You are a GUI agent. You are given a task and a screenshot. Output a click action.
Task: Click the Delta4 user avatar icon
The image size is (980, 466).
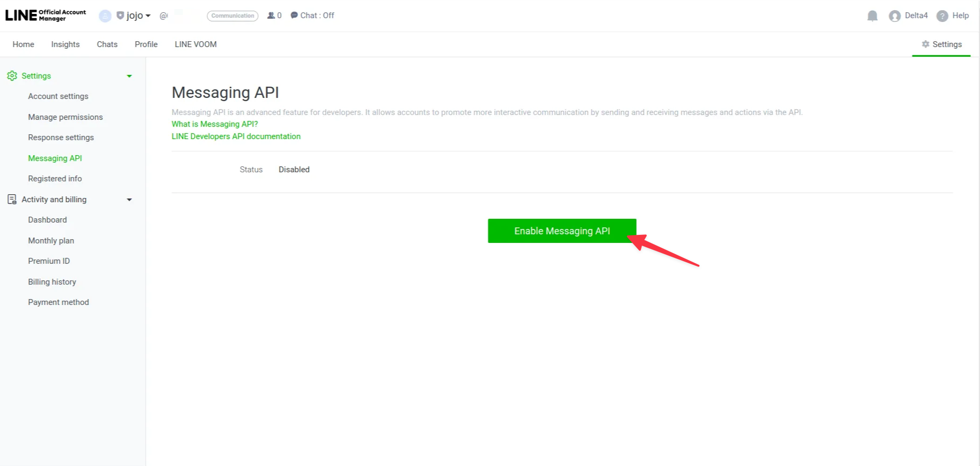tap(894, 16)
